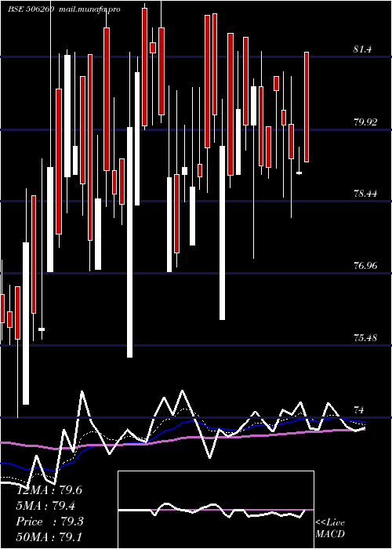Click the mail.munafa.pro text

[89, 9]
